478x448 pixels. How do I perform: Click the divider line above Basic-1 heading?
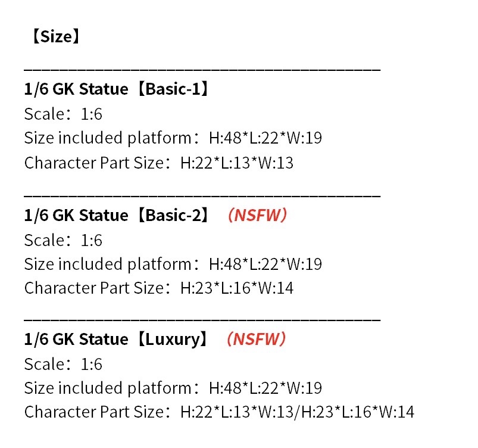(x=202, y=70)
